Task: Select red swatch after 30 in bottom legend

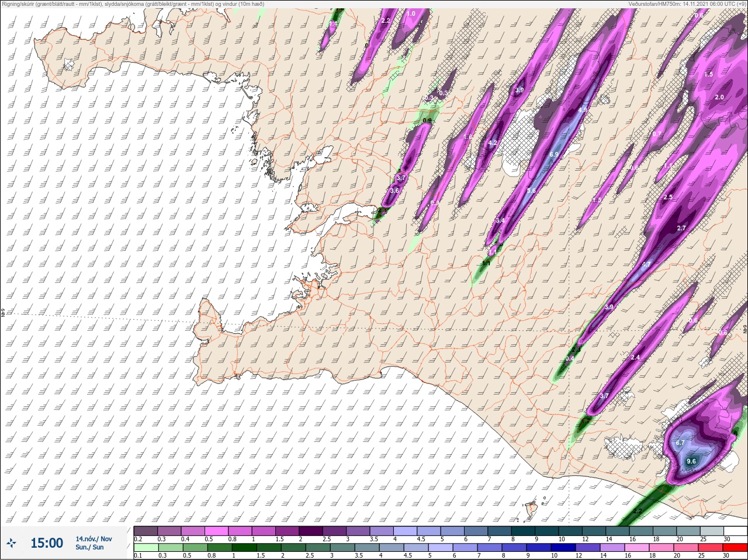Action: 736,548
